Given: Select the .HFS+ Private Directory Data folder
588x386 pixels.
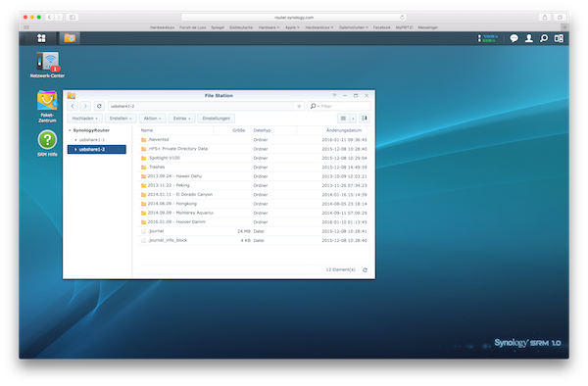Looking at the screenshot, I should coord(253,149).
